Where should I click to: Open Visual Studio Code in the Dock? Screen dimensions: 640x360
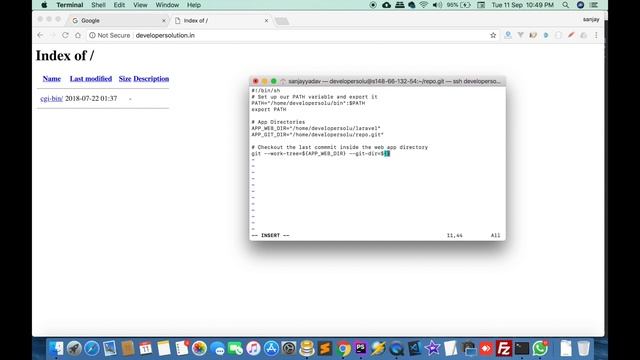(x=414, y=349)
